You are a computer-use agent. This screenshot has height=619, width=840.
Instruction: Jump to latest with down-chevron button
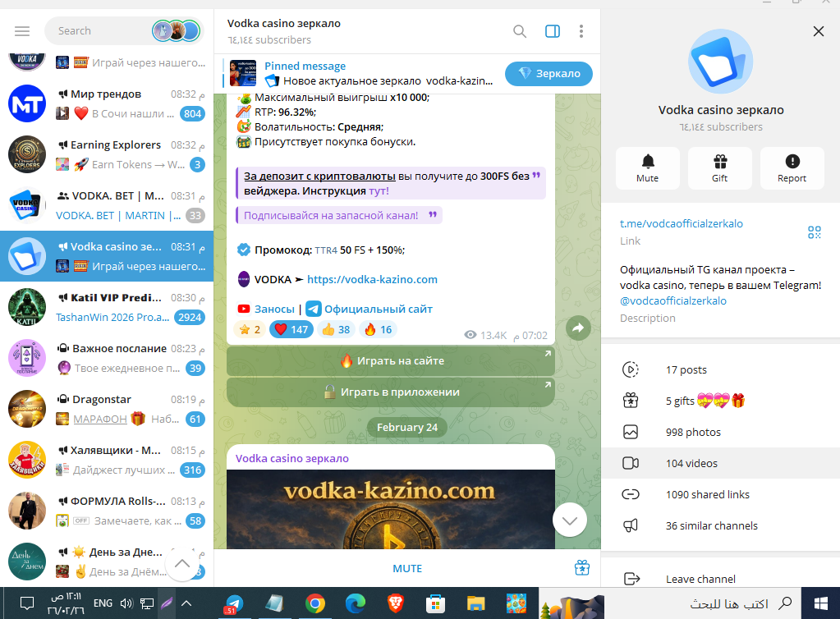click(570, 520)
